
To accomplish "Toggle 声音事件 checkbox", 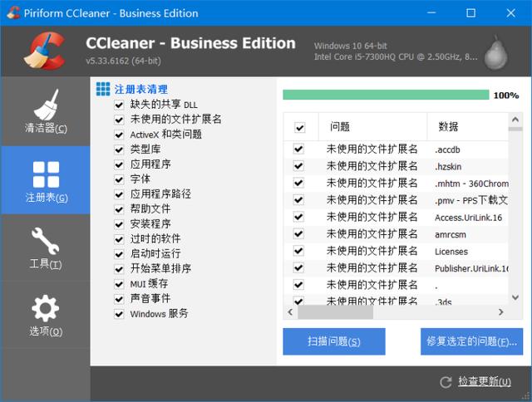I will (119, 299).
